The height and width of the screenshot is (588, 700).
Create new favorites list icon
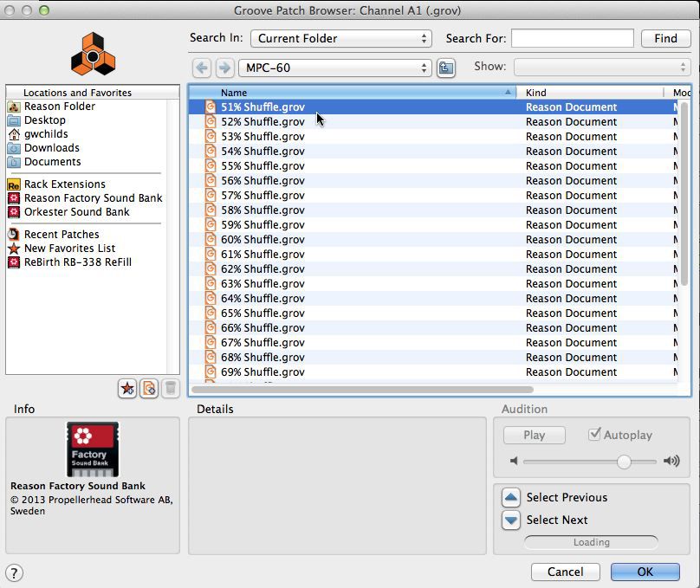click(x=149, y=389)
